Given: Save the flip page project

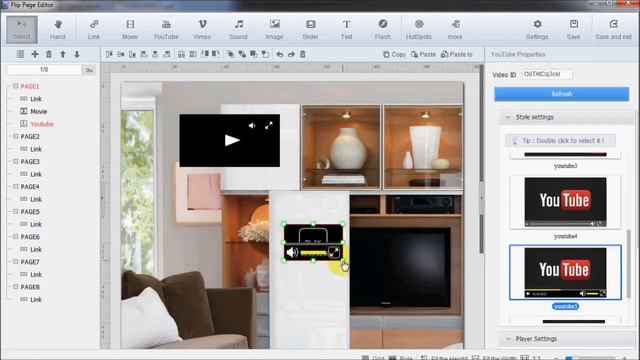Looking at the screenshot, I should (x=573, y=29).
